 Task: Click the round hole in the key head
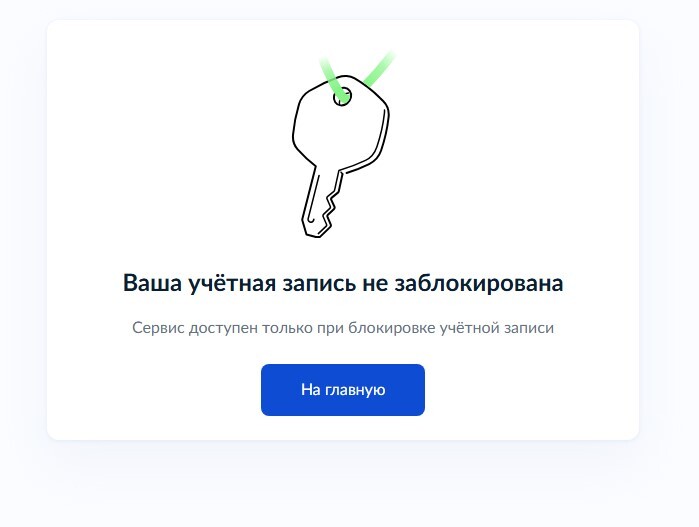click(x=342, y=96)
